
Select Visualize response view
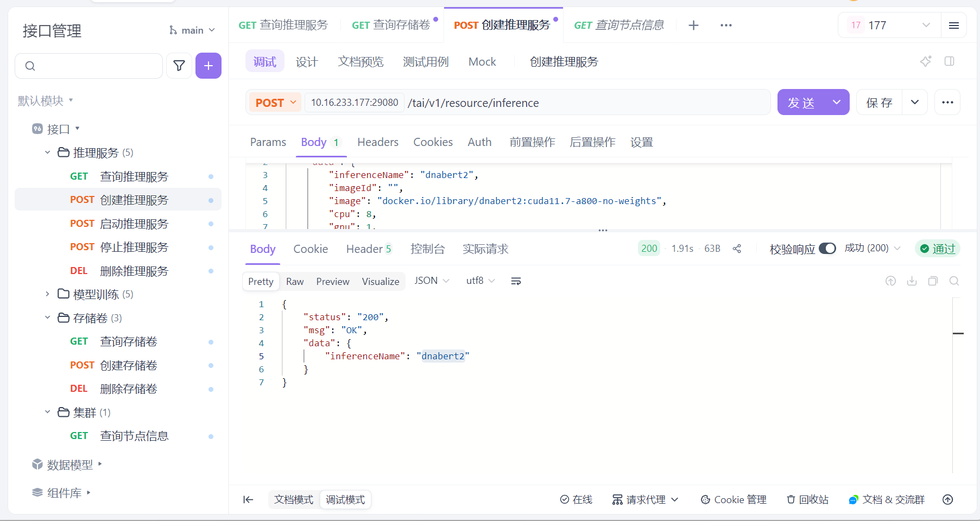[381, 282]
